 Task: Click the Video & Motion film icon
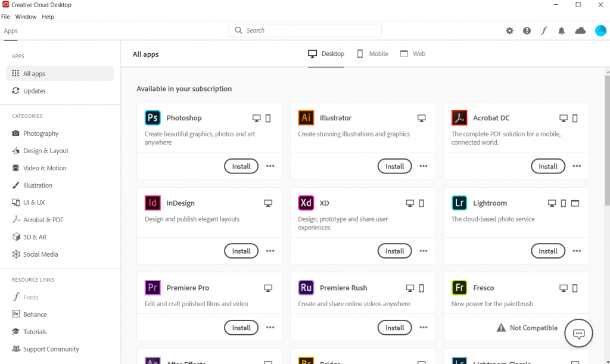15,168
